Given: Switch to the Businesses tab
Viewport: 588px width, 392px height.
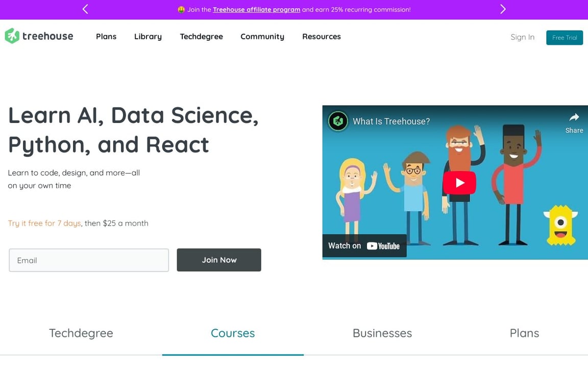Looking at the screenshot, I should point(382,333).
